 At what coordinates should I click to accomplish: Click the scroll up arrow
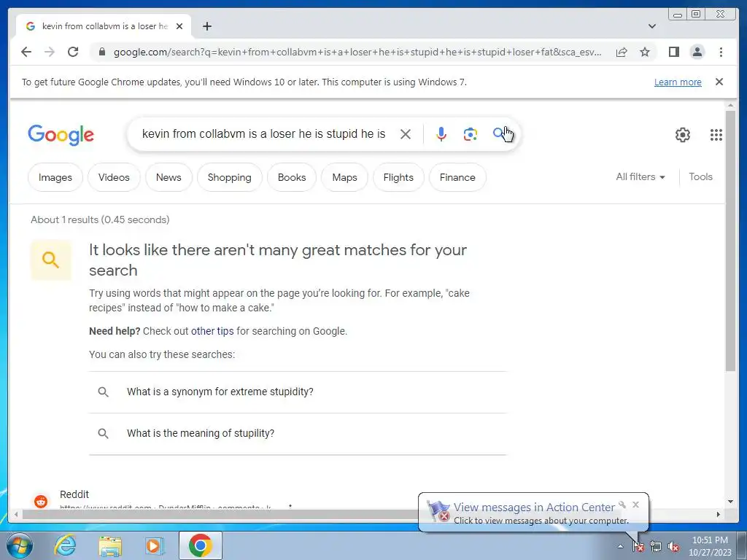(x=730, y=105)
